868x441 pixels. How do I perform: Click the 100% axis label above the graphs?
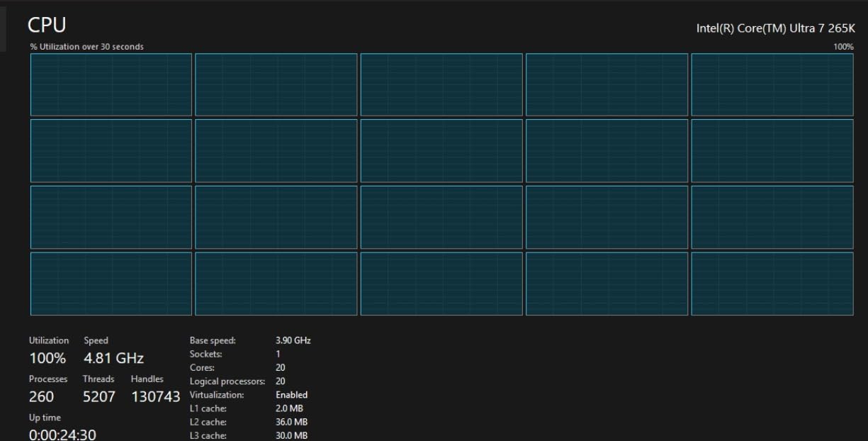click(843, 47)
